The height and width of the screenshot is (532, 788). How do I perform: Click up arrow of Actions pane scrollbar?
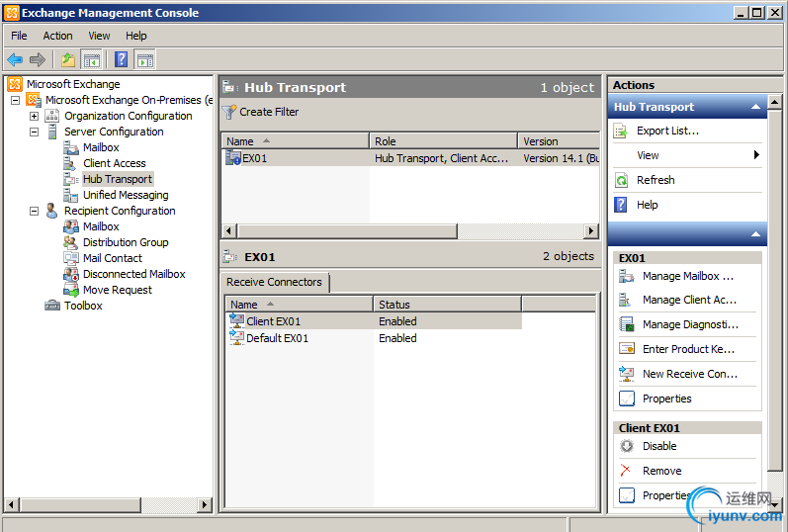point(774,103)
